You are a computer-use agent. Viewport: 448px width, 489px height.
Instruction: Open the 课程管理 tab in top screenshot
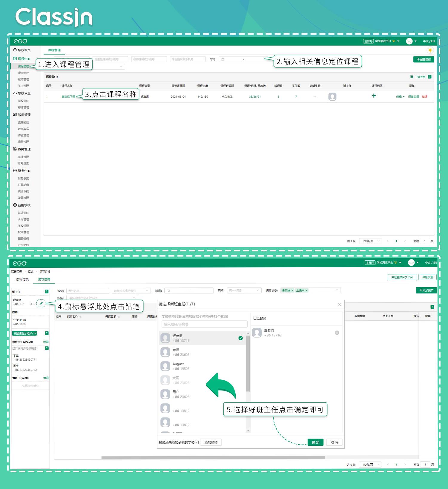click(54, 50)
